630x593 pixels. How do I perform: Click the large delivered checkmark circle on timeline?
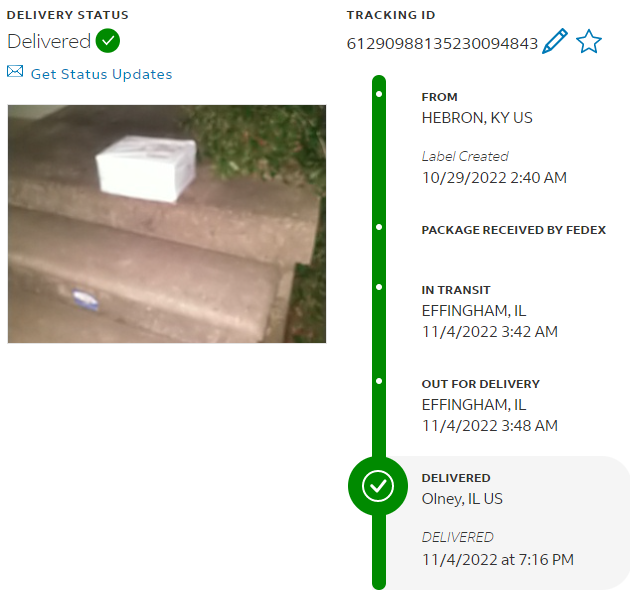(x=378, y=486)
